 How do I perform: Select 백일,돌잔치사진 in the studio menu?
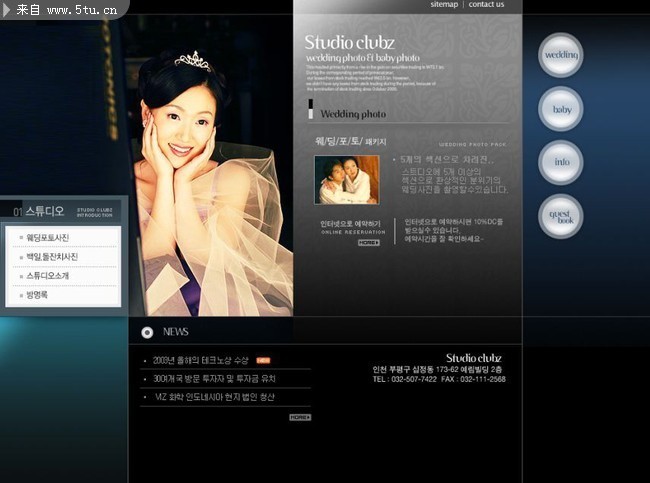click(52, 257)
